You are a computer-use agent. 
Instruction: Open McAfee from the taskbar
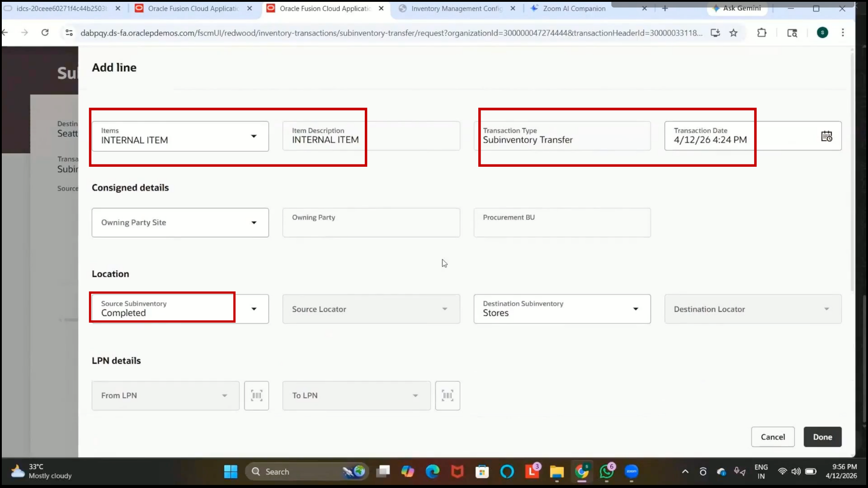[x=457, y=472]
